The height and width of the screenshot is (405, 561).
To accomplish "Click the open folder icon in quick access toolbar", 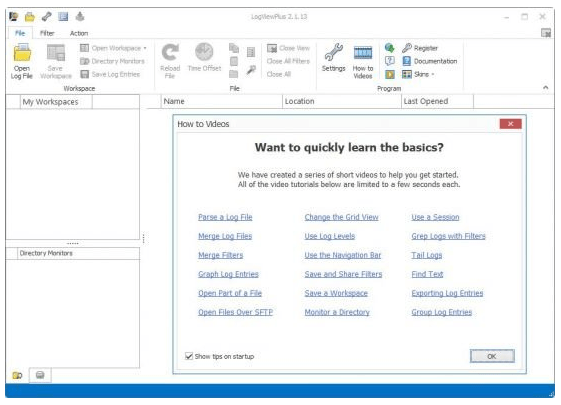I will 30,16.
